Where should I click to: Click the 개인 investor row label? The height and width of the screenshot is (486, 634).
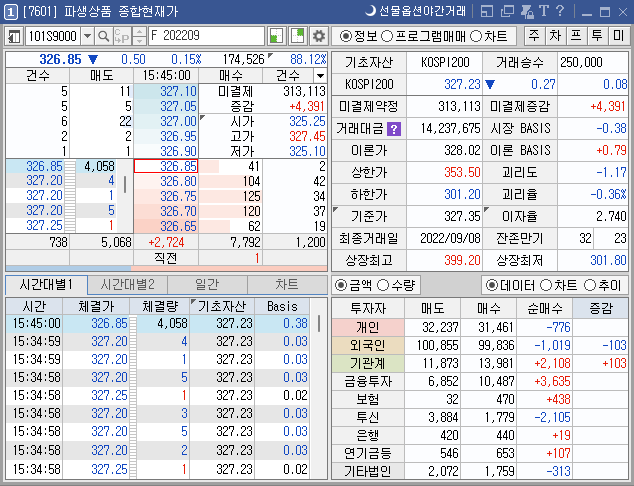(368, 327)
